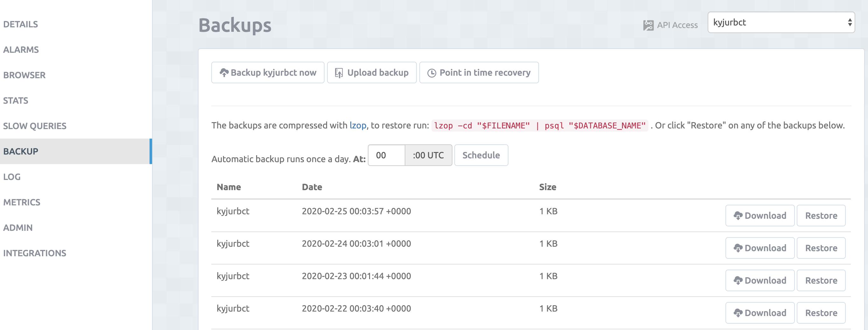Open the Details sidebar section
The height and width of the screenshot is (330, 868).
(21, 24)
